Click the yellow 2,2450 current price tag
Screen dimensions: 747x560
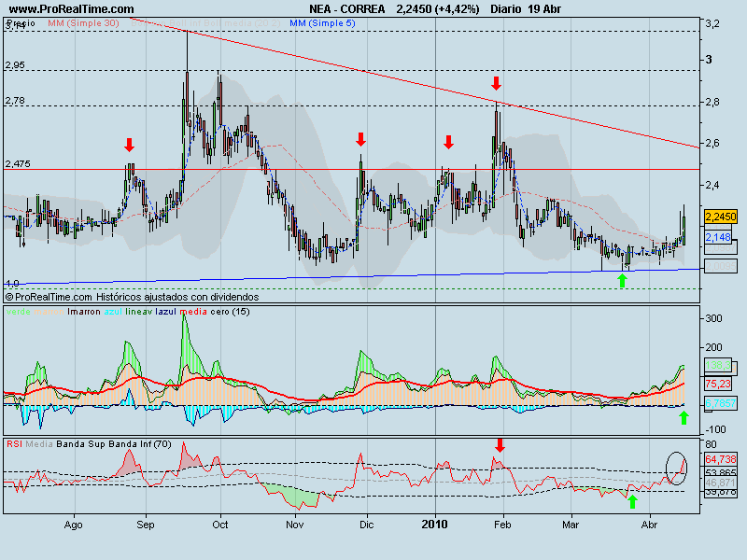point(721,217)
